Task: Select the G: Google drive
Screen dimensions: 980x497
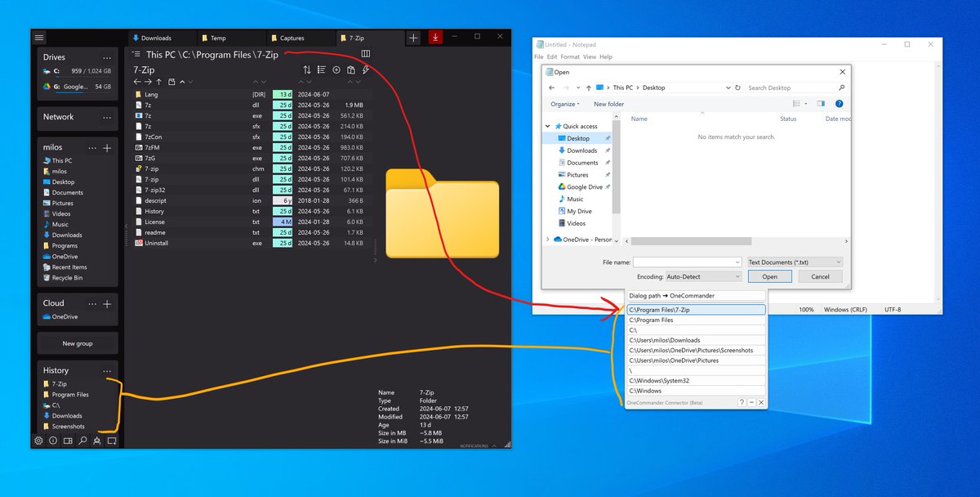Action: (78, 87)
